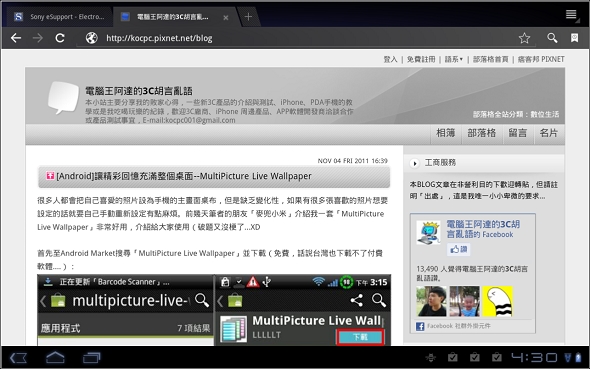Click the 數位生活 category link
The height and width of the screenshot is (369, 590).
(x=544, y=114)
